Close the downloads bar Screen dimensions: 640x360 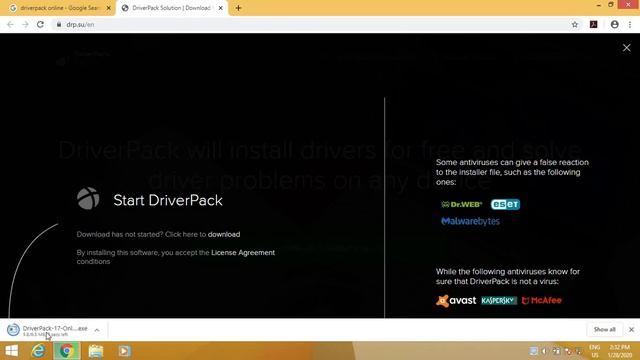click(631, 329)
